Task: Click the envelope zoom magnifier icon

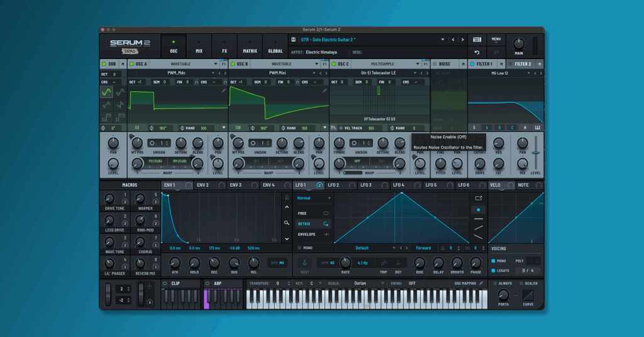Action: tap(287, 223)
